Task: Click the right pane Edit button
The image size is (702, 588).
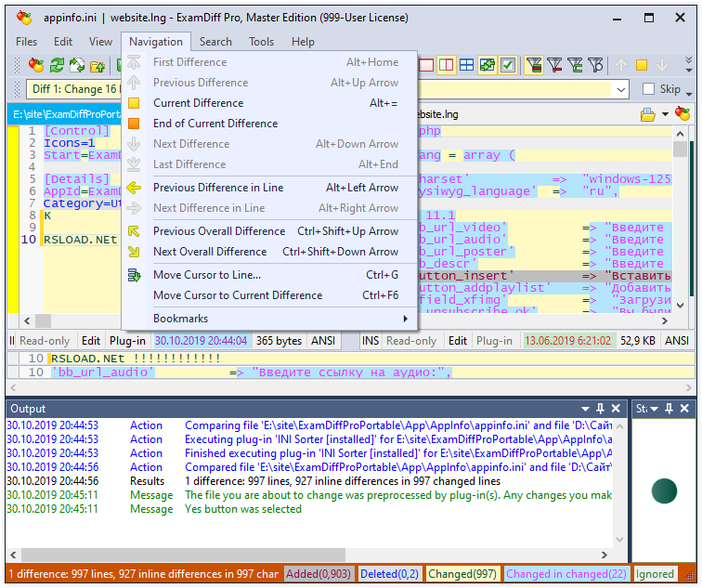Action: coord(459,341)
